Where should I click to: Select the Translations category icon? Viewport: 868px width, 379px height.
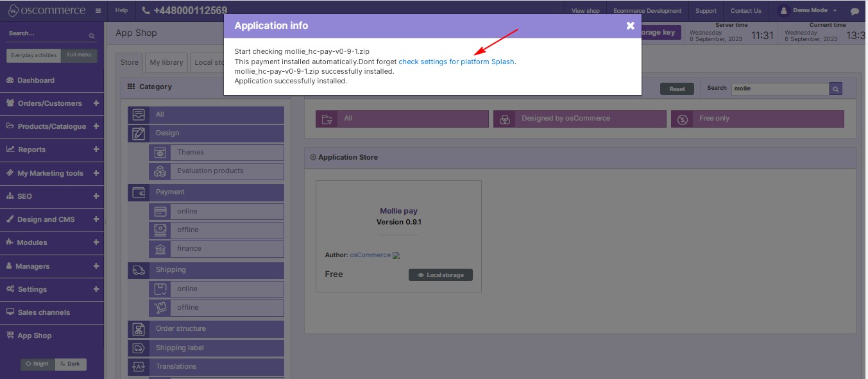139,366
